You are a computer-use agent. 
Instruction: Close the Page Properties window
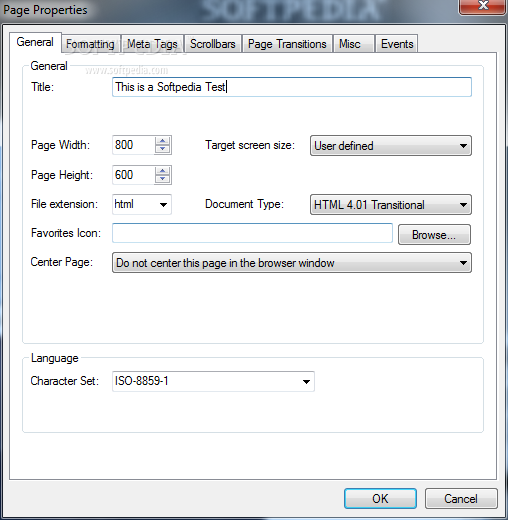[x=483, y=6]
